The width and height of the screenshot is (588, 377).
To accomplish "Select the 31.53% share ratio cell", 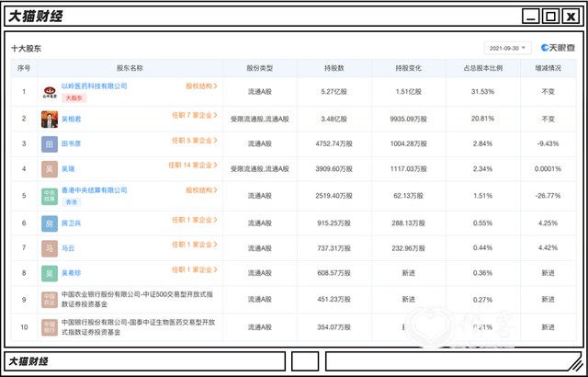I will (482, 92).
